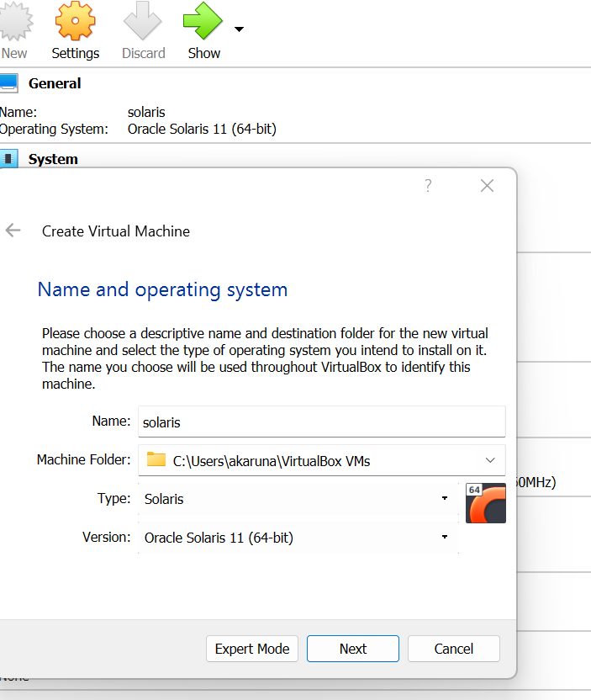Viewport: 591px width, 700px height.
Task: Open the Version dropdown for Oracle Solaris 11
Action: point(298,538)
